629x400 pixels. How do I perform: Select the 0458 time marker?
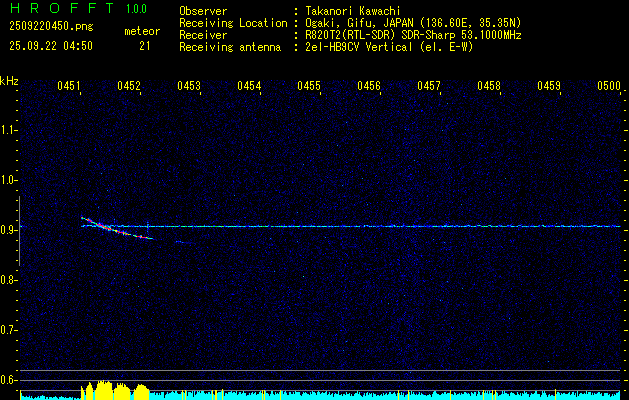pos(489,87)
